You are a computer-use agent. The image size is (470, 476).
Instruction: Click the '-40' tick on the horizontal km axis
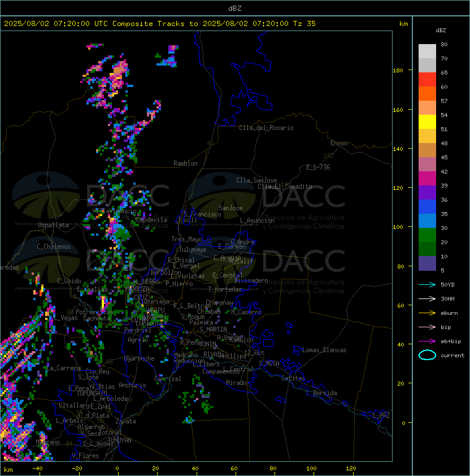pos(38,469)
